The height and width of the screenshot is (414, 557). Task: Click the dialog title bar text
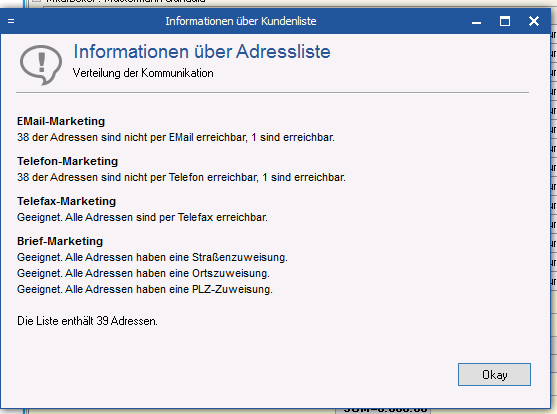(x=241, y=21)
